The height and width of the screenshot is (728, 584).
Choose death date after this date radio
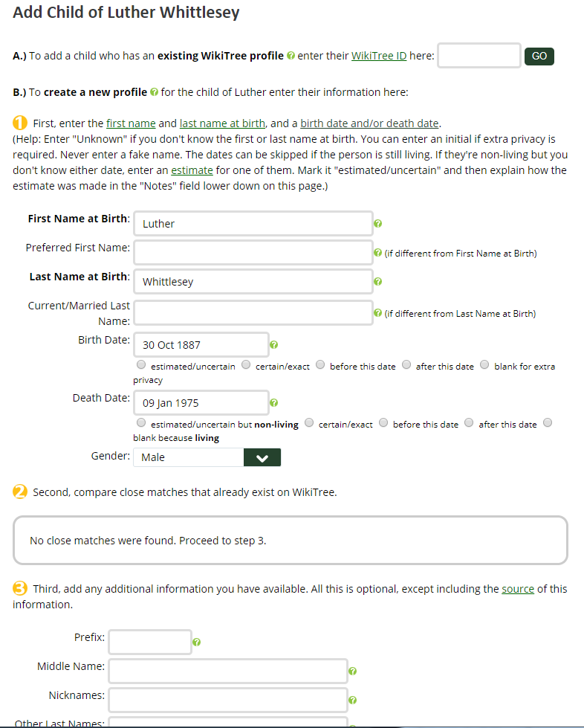click(x=469, y=423)
